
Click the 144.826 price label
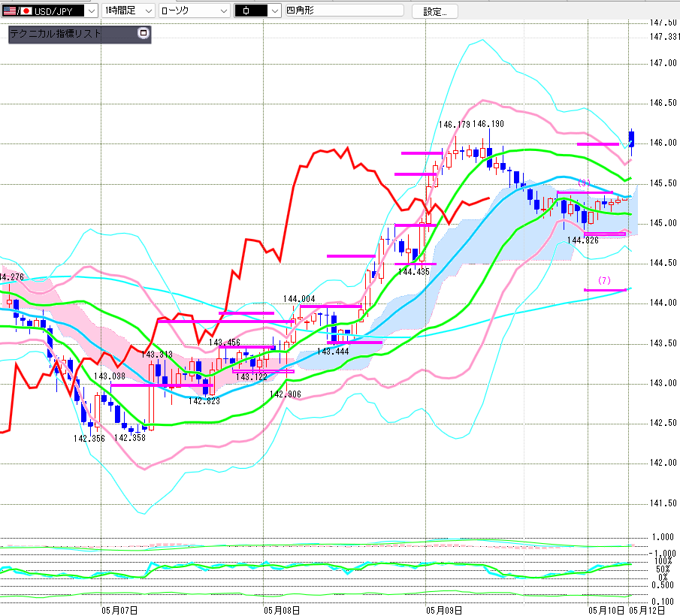click(583, 240)
